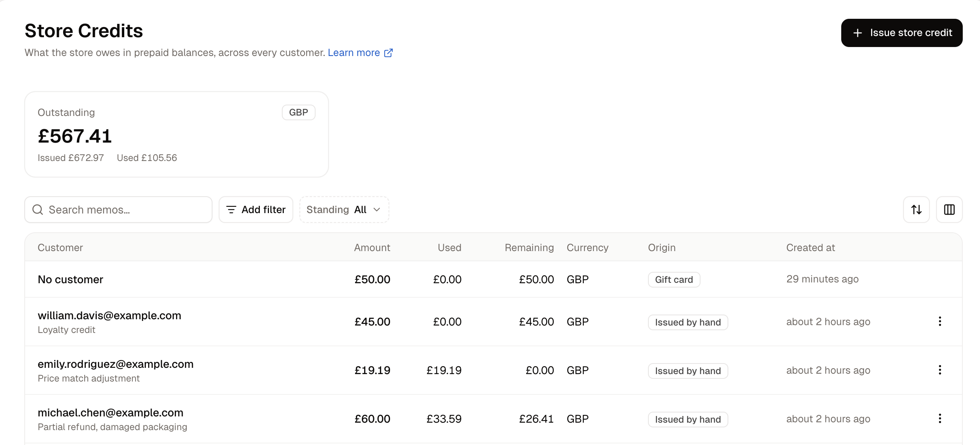Open row actions for william.davis@example.com

(x=940, y=321)
